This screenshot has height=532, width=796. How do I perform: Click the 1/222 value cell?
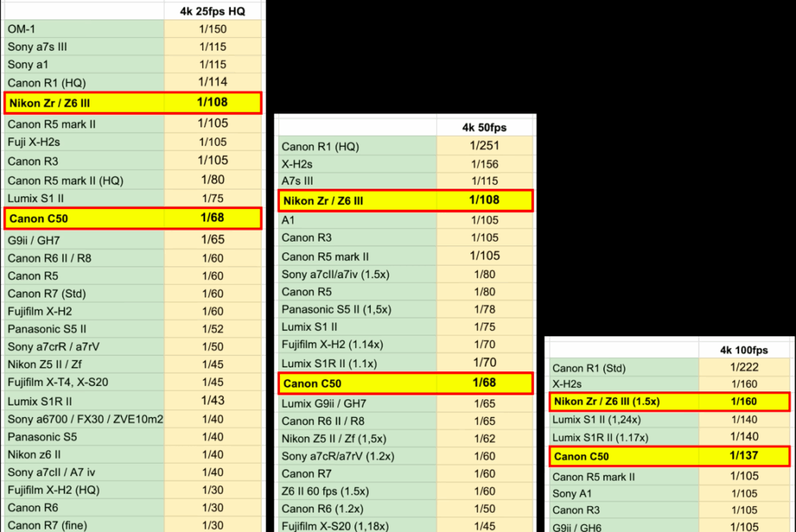[745, 368]
